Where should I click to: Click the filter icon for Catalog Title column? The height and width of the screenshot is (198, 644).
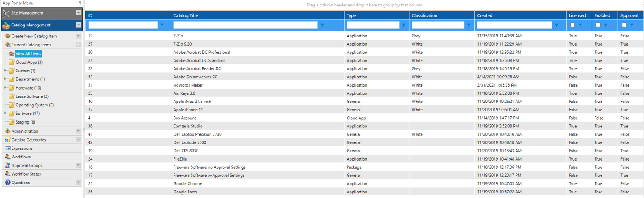coord(322,25)
